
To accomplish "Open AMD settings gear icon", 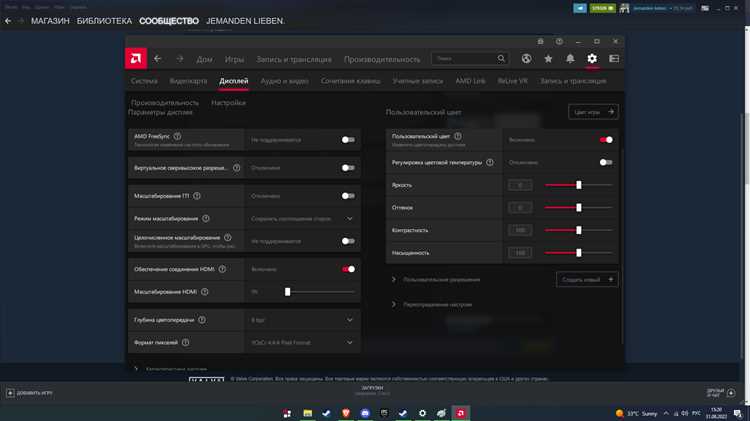I will 592,58.
